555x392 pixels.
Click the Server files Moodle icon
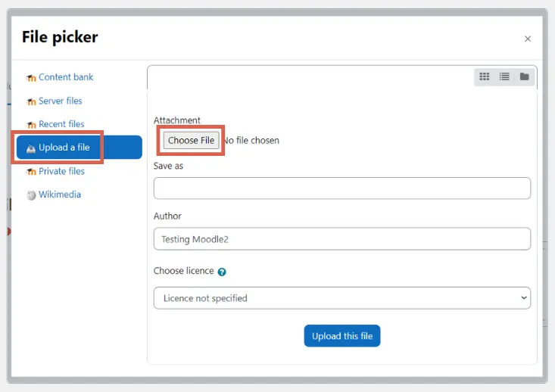[31, 101]
